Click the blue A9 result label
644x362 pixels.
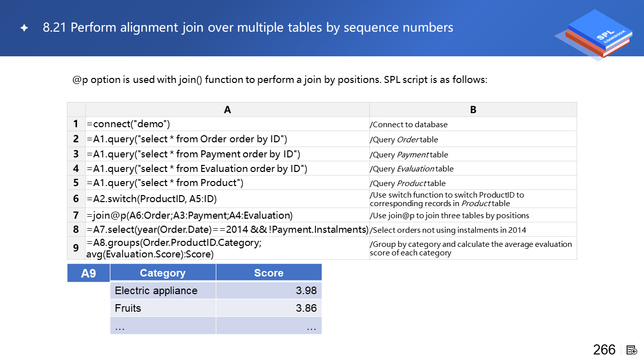click(89, 273)
